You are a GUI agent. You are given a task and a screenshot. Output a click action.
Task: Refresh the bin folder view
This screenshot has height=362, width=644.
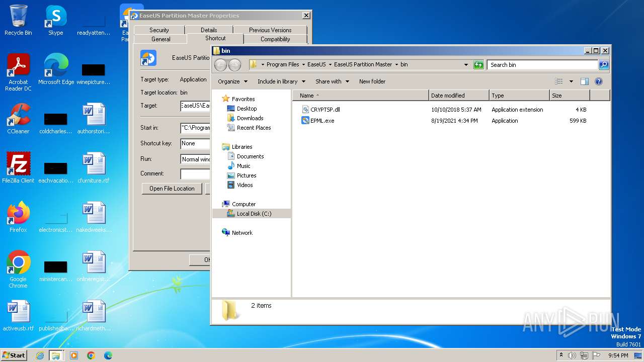click(478, 65)
